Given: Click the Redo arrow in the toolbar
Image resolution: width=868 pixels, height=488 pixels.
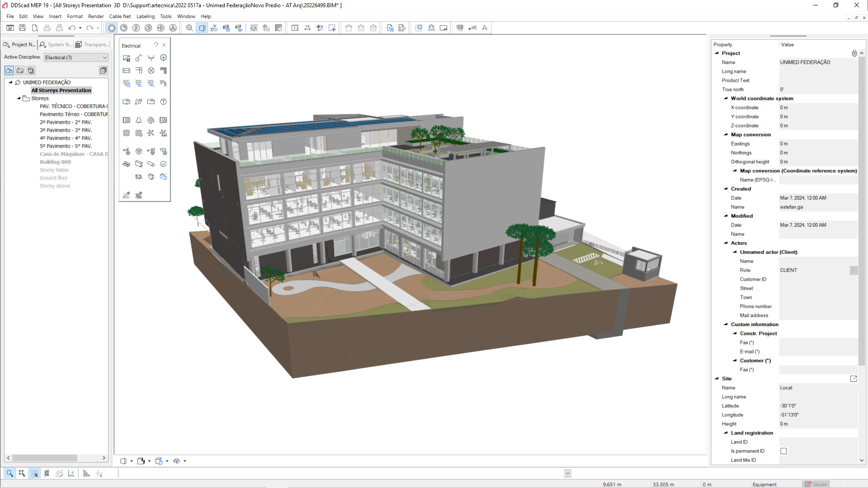Looking at the screenshot, I should 90,28.
